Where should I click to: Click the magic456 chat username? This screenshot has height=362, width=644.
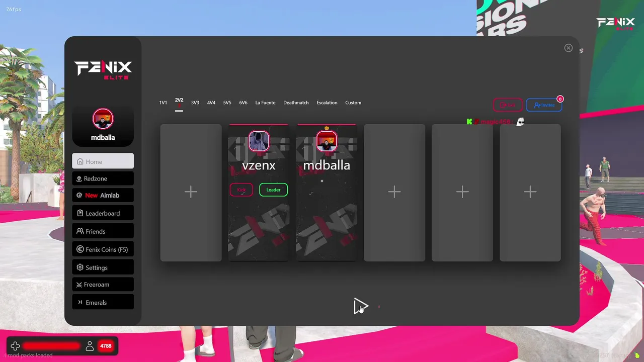(x=495, y=122)
